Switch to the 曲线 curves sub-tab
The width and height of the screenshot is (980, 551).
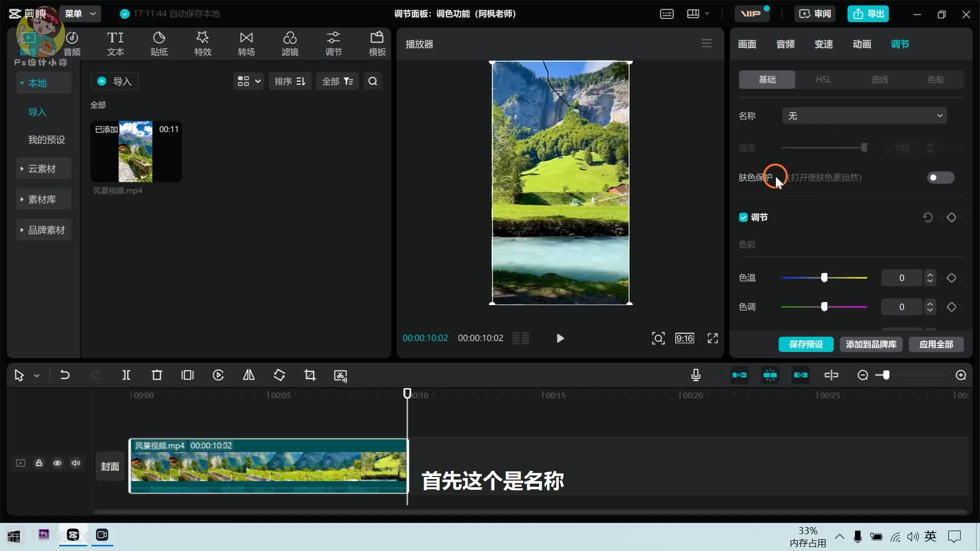[879, 79]
